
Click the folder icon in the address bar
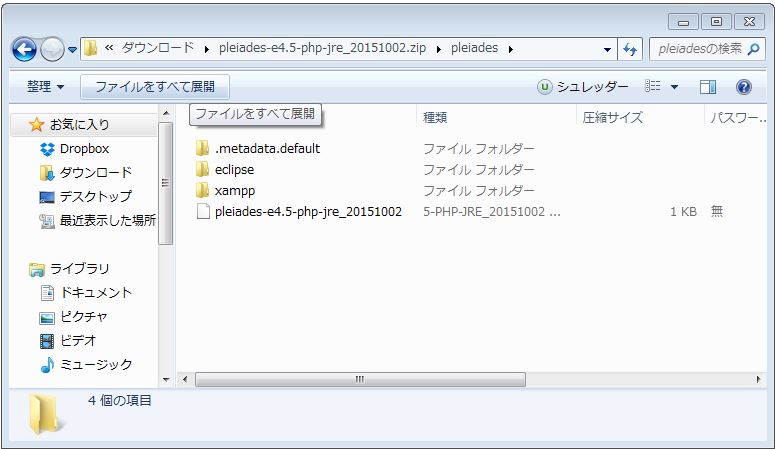click(x=90, y=48)
